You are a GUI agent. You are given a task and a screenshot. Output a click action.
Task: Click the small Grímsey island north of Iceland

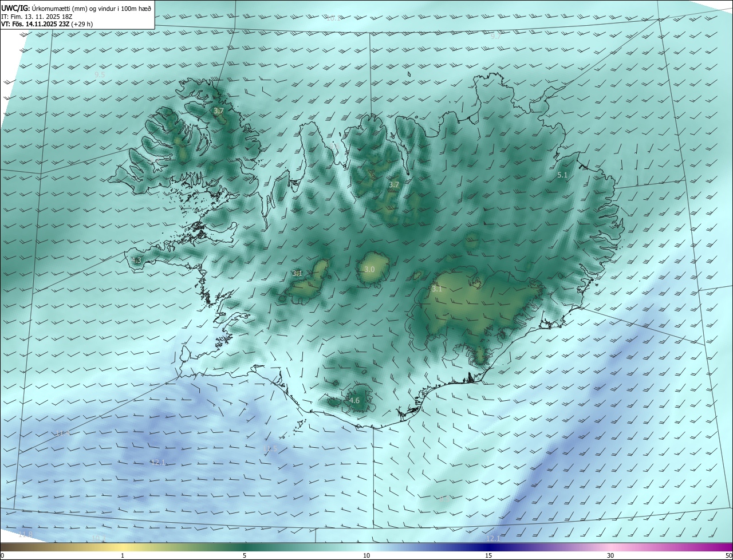point(409,74)
